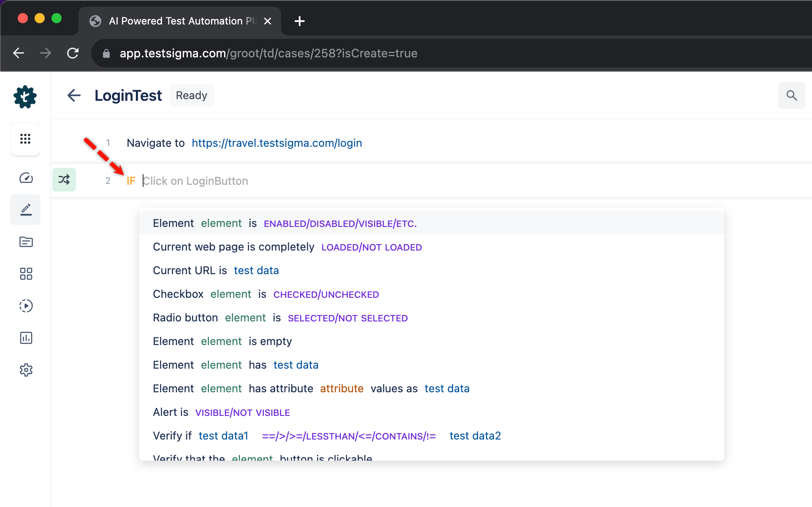
Task: Click the Ready status badge
Action: 192,95
